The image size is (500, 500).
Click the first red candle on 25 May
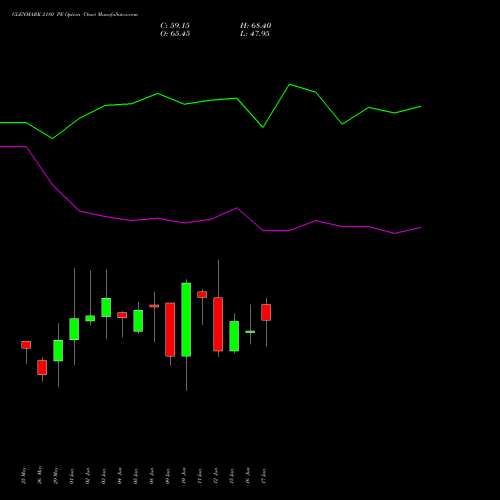pos(26,345)
